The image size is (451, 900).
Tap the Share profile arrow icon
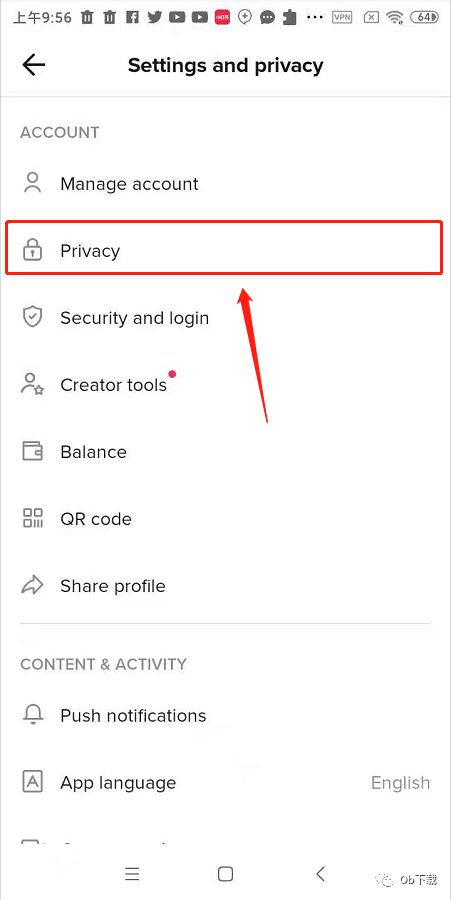pyautogui.click(x=33, y=585)
